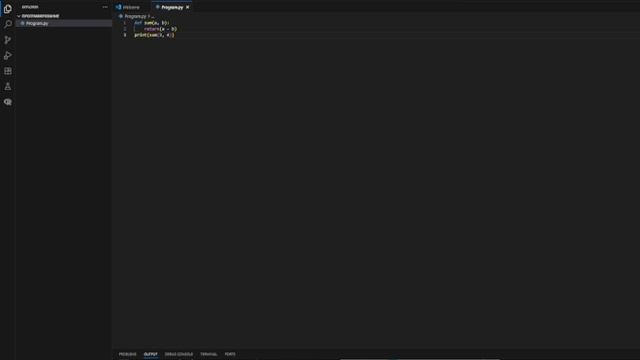640x360 pixels.
Task: Open the Debug Console panel tab
Action: tap(179, 354)
